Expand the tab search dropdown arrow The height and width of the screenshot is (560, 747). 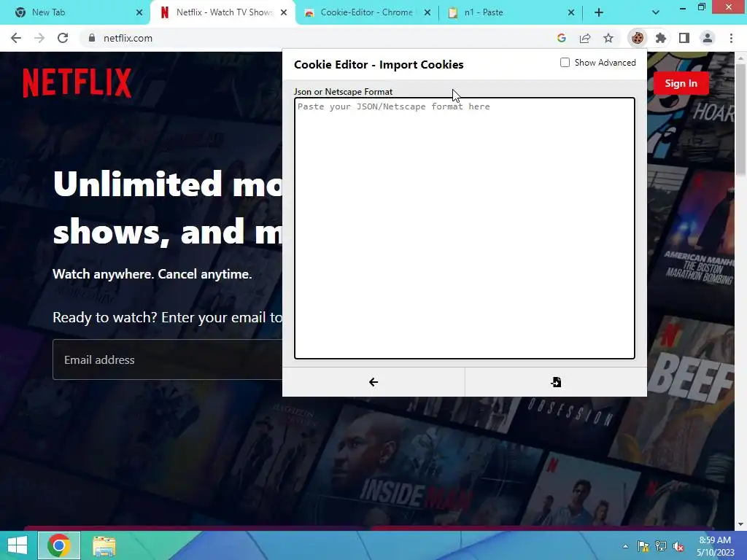coord(656,12)
